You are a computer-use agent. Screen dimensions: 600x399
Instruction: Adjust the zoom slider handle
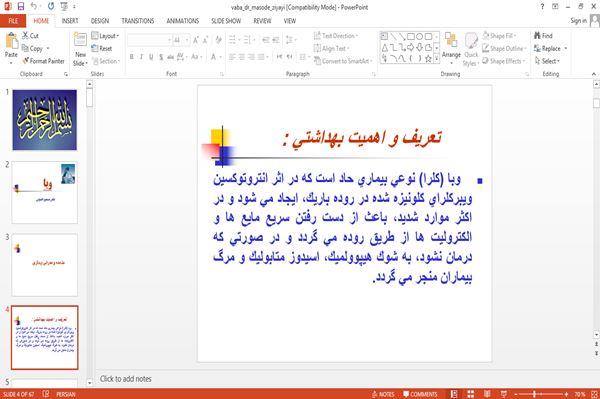click(x=535, y=394)
